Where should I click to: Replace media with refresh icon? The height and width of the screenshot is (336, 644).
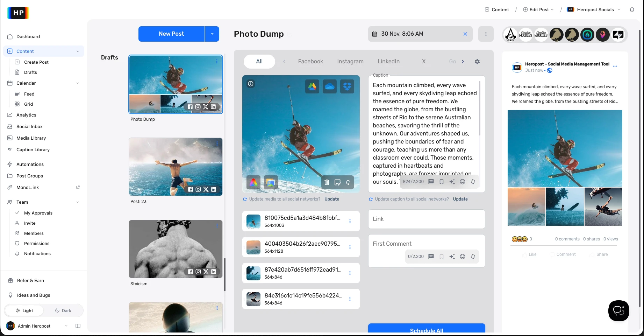pyautogui.click(x=348, y=182)
